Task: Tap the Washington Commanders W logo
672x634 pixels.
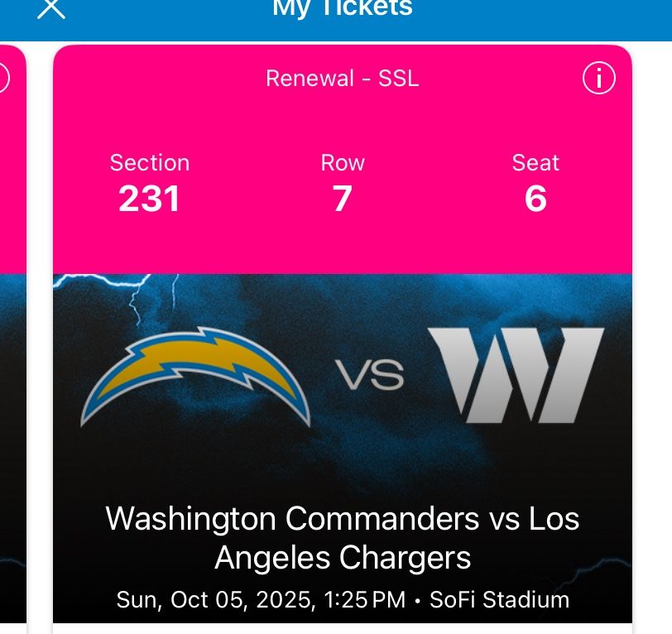Action: 516,375
